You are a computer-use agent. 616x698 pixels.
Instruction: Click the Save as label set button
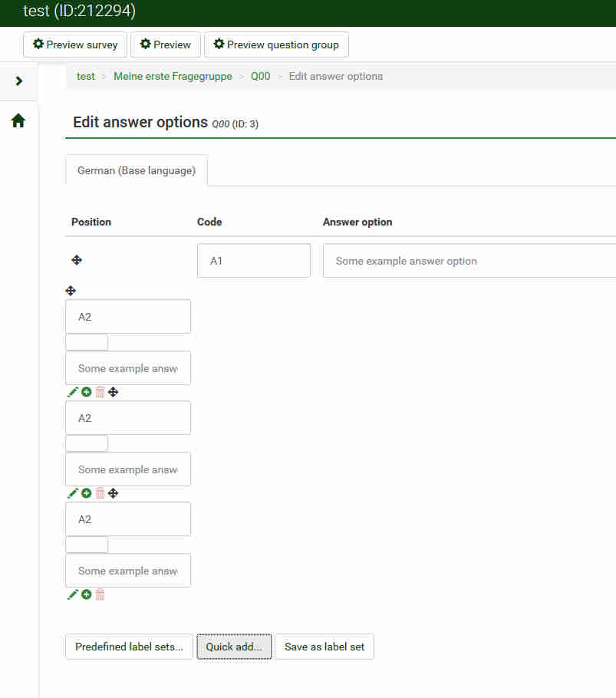coord(324,647)
